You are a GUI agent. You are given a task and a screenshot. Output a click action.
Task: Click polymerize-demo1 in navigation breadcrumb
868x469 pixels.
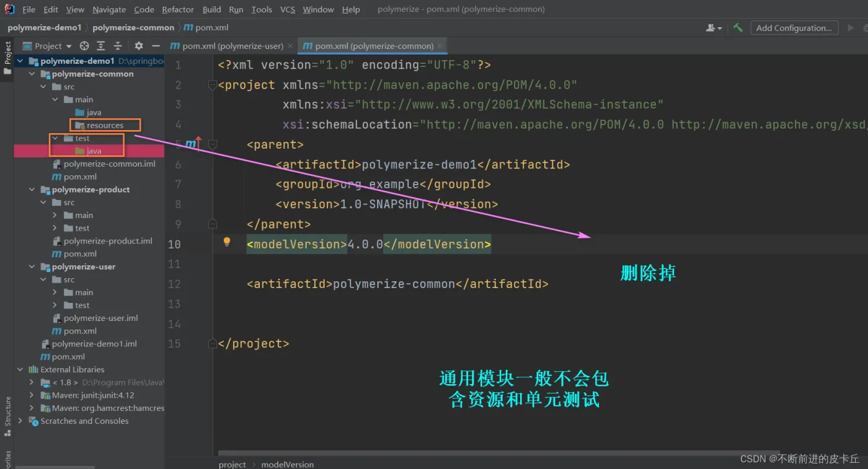(x=44, y=27)
